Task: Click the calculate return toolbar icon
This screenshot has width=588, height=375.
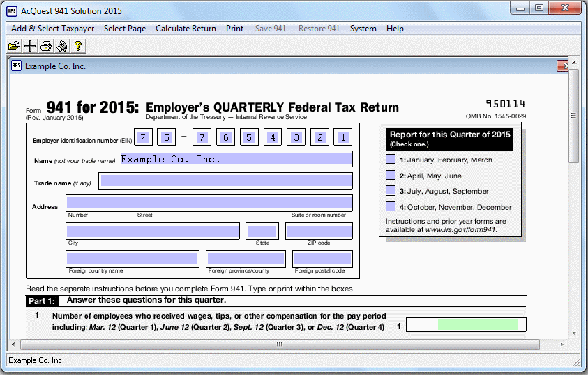Action: tap(62, 46)
